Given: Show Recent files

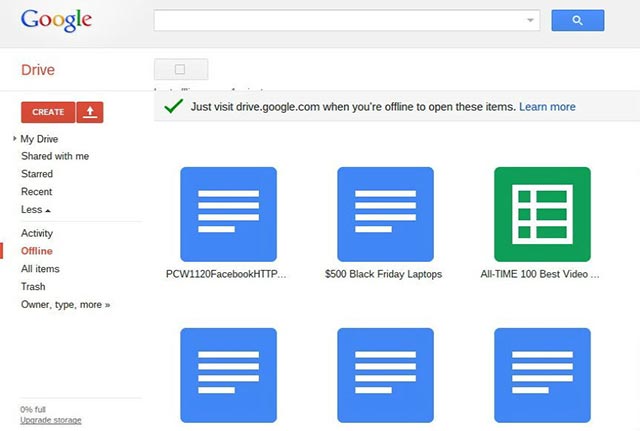Looking at the screenshot, I should (37, 192).
